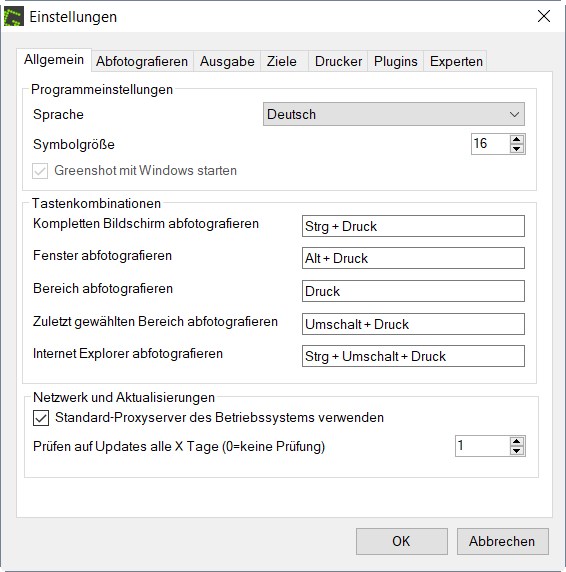Close the Einstellungen dialog window
Screen dimensions: 566x572
[x=544, y=16]
